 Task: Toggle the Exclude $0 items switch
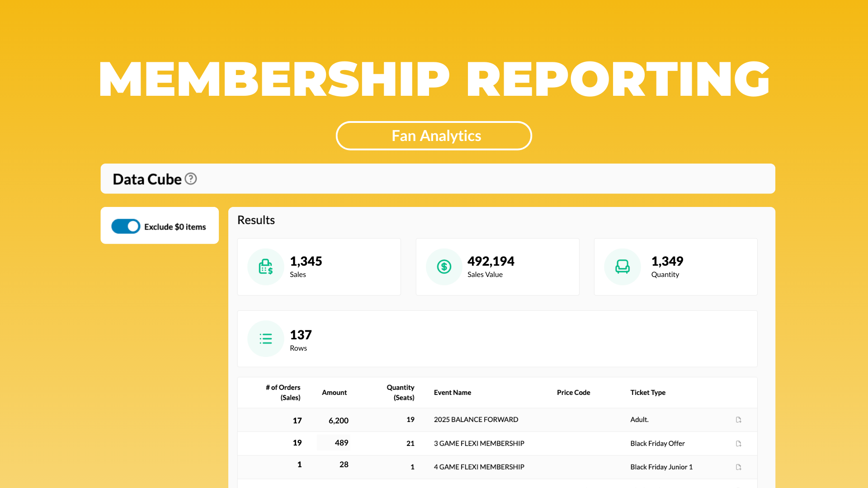[x=126, y=226]
